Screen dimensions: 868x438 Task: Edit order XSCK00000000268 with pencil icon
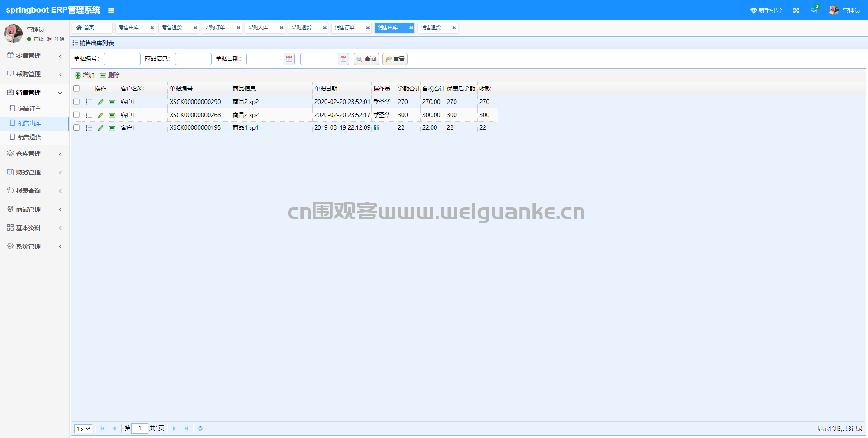(100, 115)
